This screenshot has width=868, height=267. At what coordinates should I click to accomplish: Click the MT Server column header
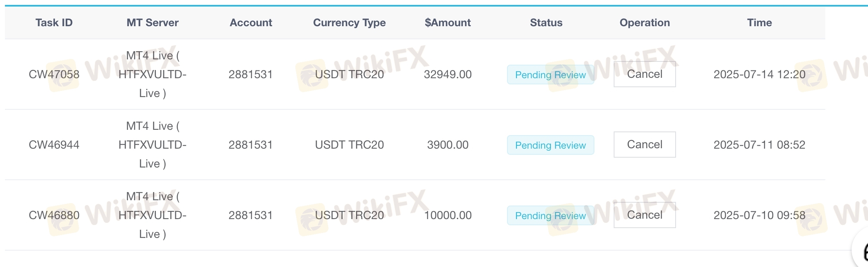tap(152, 23)
